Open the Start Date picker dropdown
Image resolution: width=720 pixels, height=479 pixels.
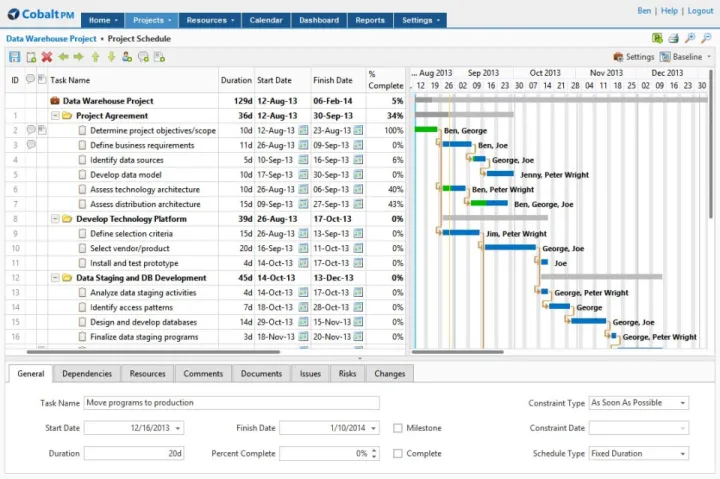(x=178, y=428)
